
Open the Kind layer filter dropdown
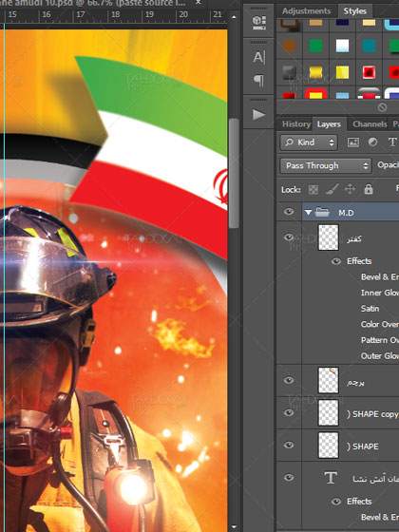(309, 142)
